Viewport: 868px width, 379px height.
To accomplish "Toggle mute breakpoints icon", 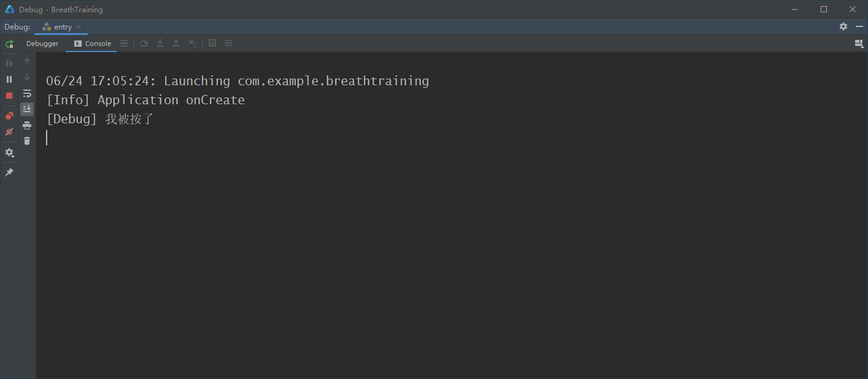I will pos(9,132).
